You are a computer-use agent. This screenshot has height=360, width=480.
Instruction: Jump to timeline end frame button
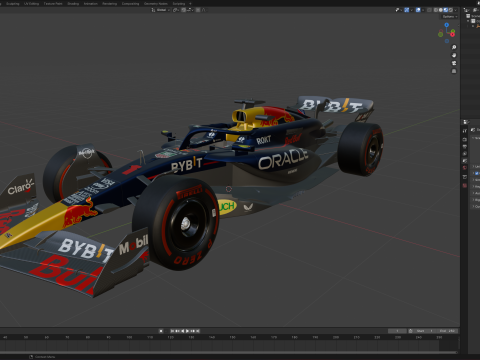[x=198, y=331]
